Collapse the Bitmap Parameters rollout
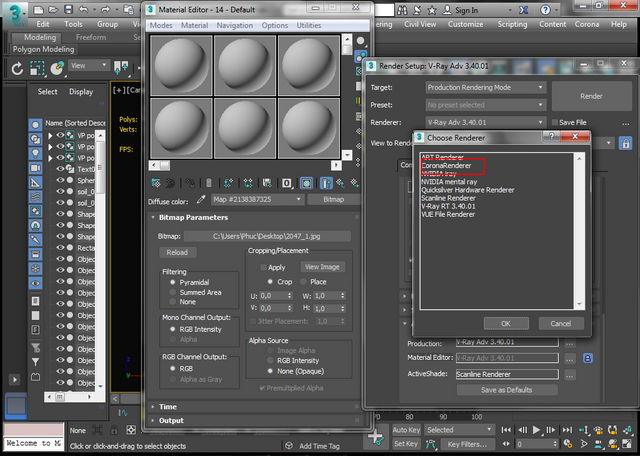This screenshot has height=456, width=640. [193, 218]
